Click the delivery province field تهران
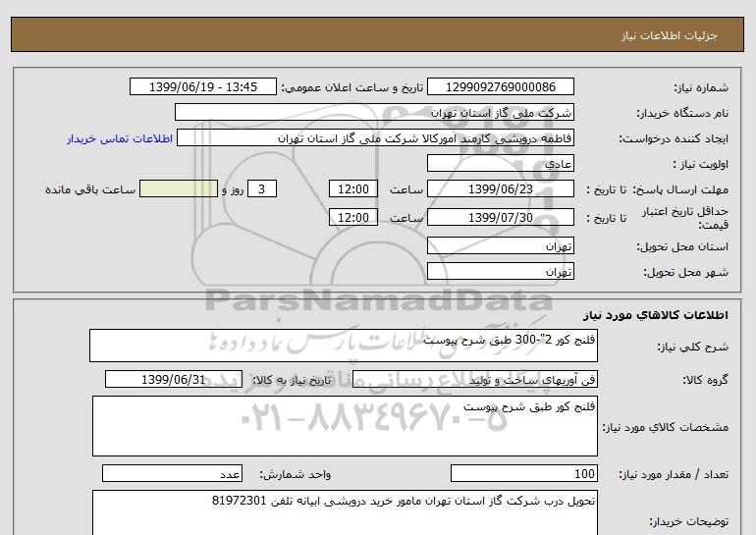The width and height of the screenshot is (756, 535). [x=501, y=245]
